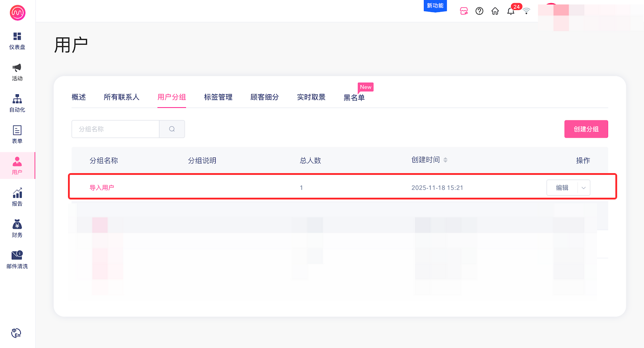Open 邮件清洗 email cleaning icon

[x=17, y=255]
